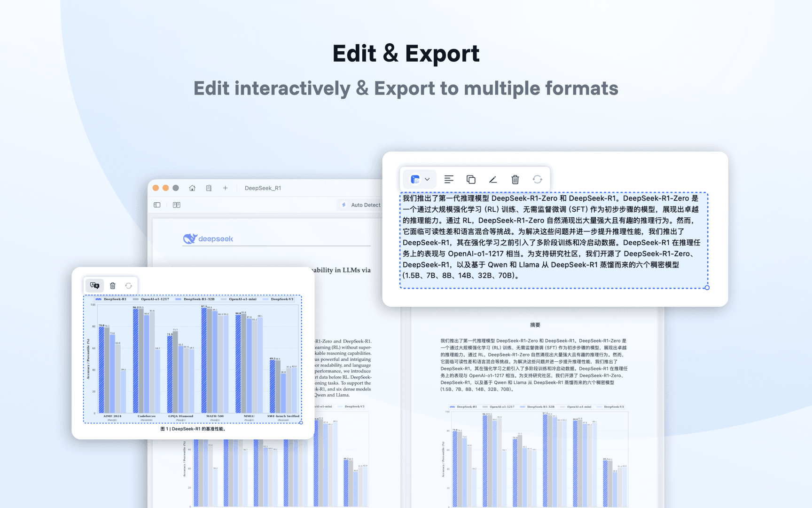The height and width of the screenshot is (508, 812).
Task: Open the home icon in the DeepSeek_R1 window
Action: coord(192,188)
